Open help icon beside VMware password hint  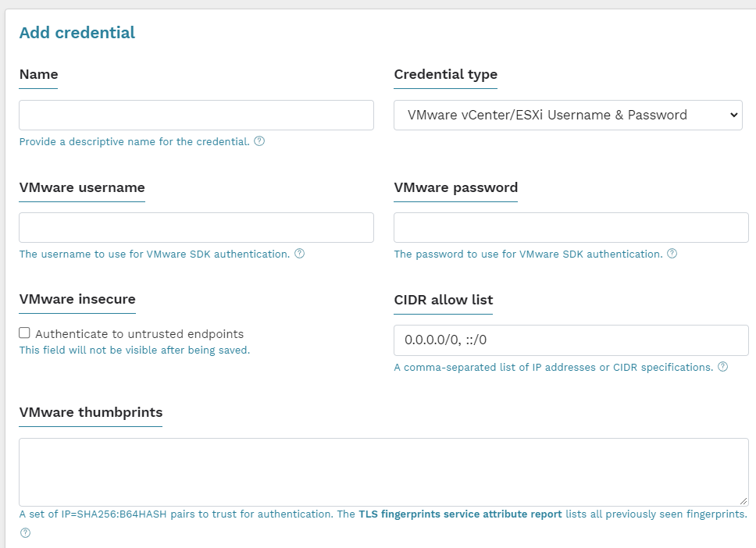pyautogui.click(x=672, y=254)
